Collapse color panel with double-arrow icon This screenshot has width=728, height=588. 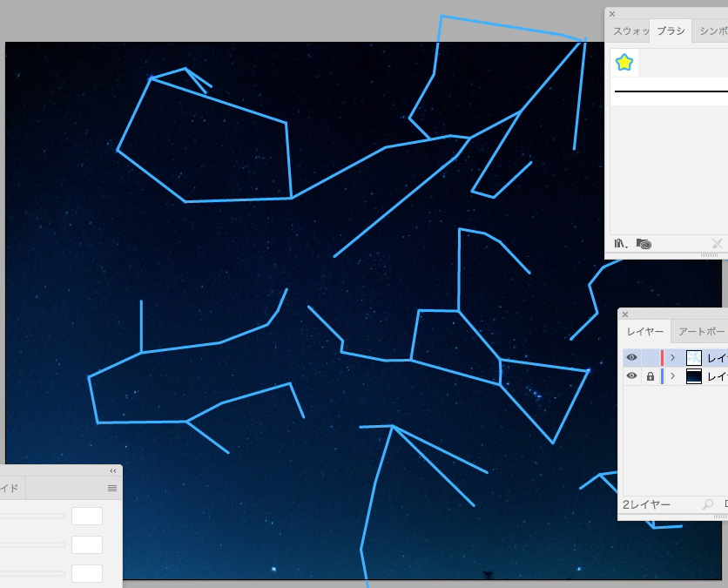[113, 470]
